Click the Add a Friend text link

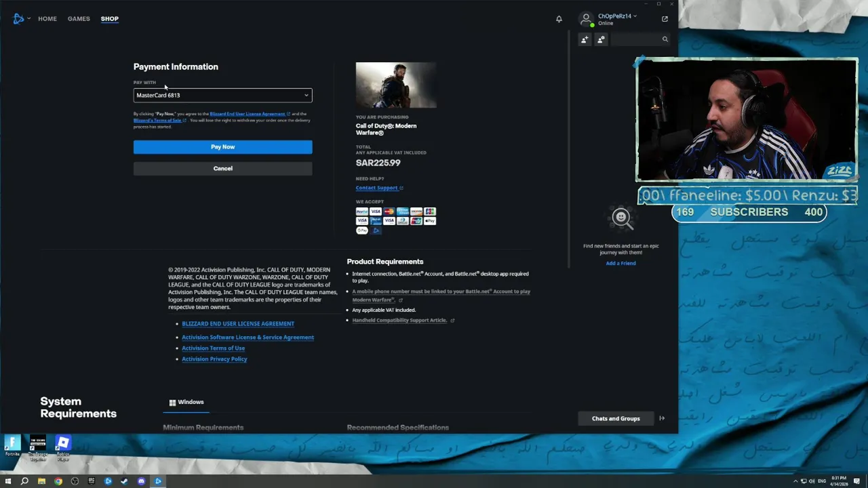(x=620, y=263)
